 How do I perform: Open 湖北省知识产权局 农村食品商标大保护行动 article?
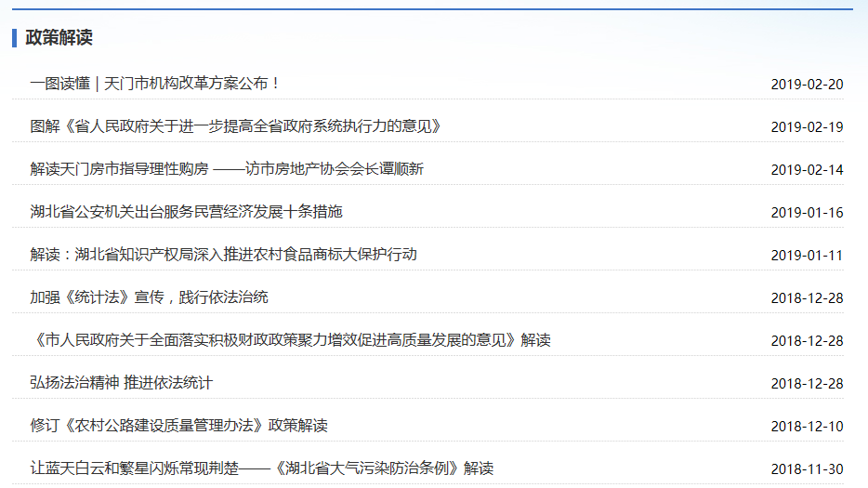pos(223,255)
